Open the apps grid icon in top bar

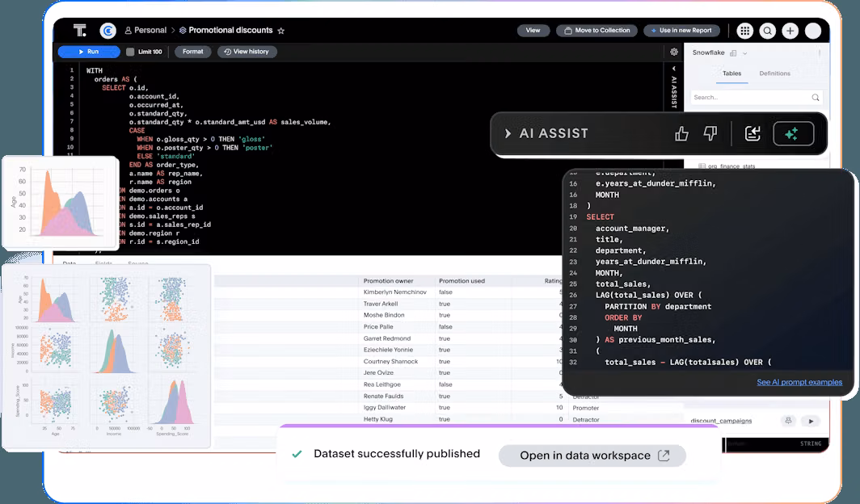(744, 31)
